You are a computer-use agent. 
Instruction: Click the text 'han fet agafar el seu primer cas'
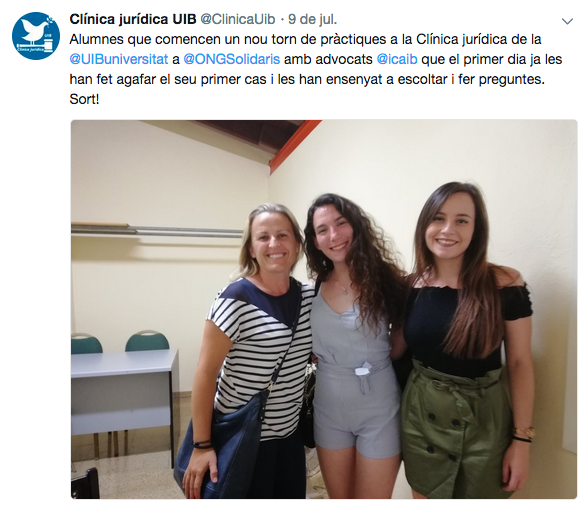[168, 79]
